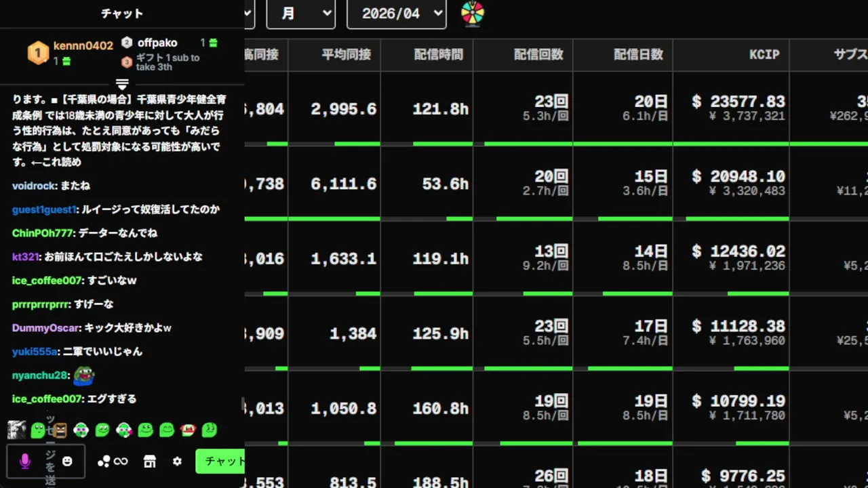868x488 pixels.
Task: Open the 月 period dropdown
Action: [x=301, y=14]
